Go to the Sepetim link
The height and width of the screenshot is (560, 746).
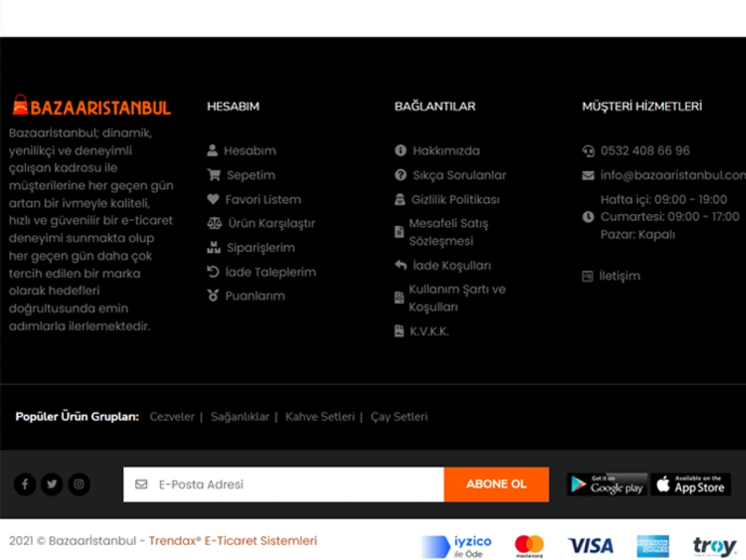tap(251, 175)
